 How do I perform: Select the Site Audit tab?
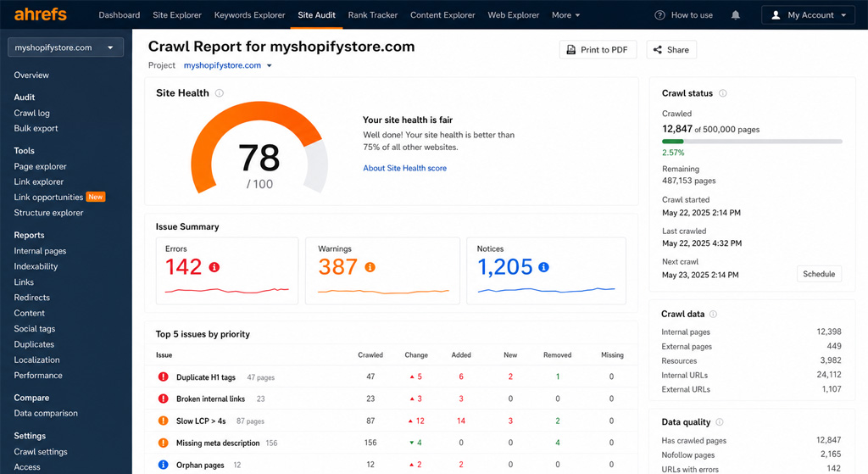coord(317,15)
